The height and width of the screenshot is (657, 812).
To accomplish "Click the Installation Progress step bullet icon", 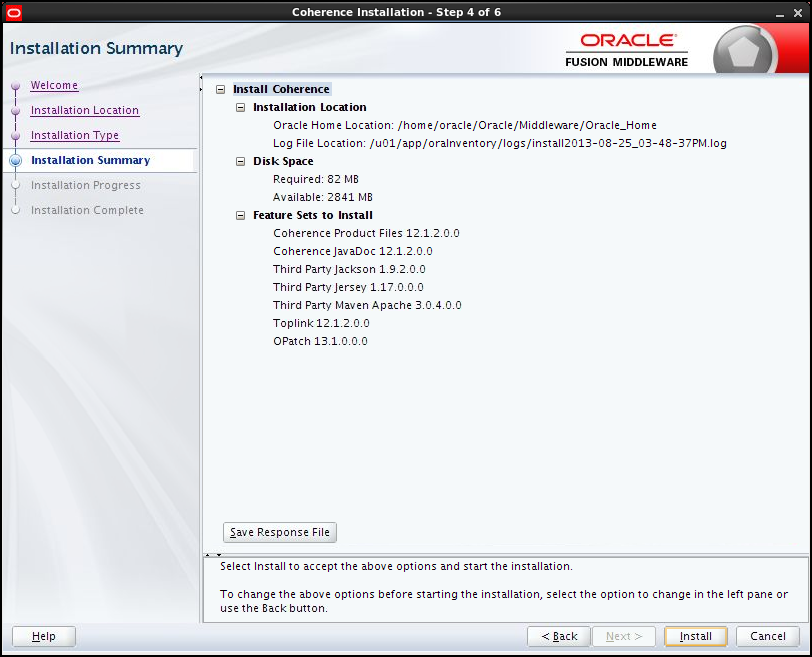I will click(16, 185).
